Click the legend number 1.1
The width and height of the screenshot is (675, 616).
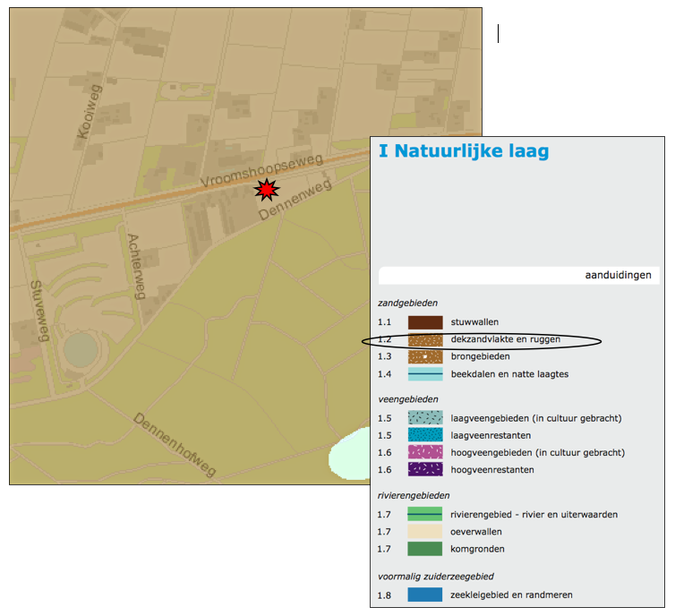[384, 322]
